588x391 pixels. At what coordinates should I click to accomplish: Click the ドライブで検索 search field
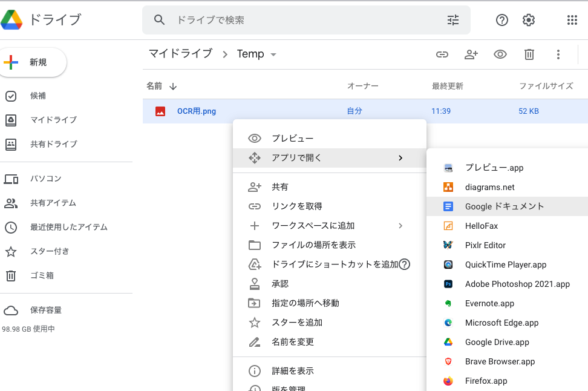(x=306, y=20)
